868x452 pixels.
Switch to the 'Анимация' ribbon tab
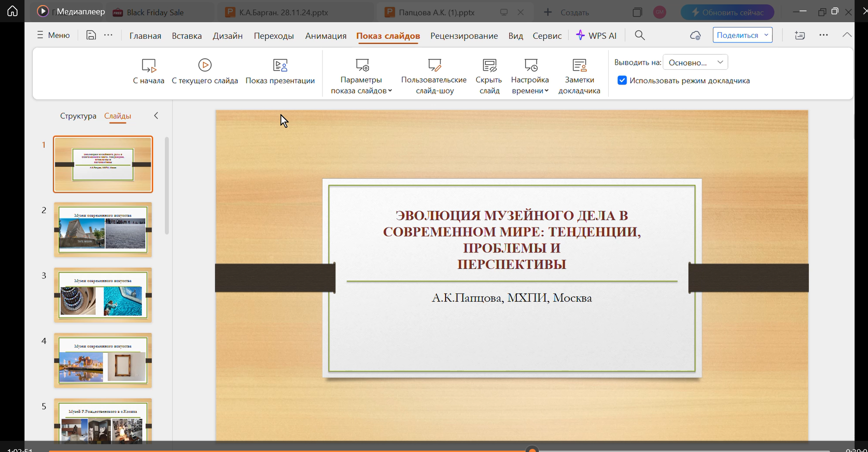(325, 36)
